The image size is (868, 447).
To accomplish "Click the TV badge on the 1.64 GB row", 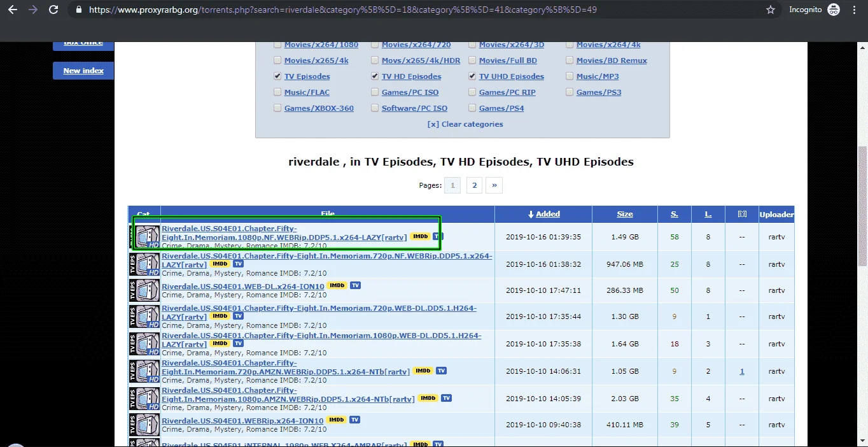I will (x=238, y=344).
